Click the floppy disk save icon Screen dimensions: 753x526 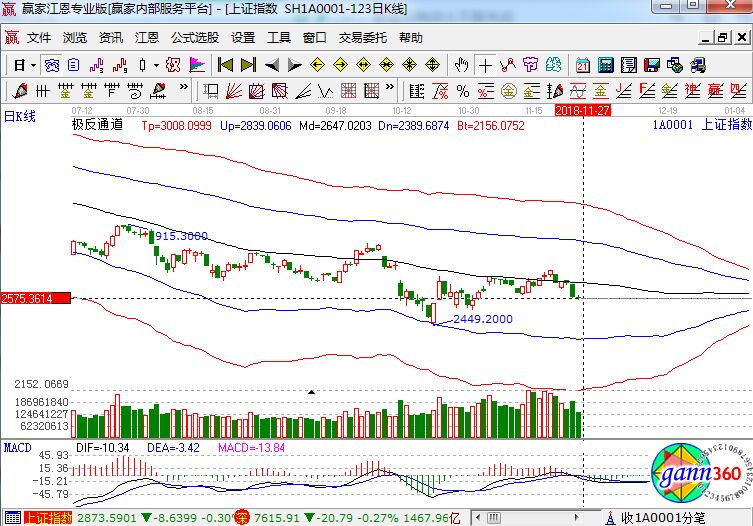click(652, 65)
